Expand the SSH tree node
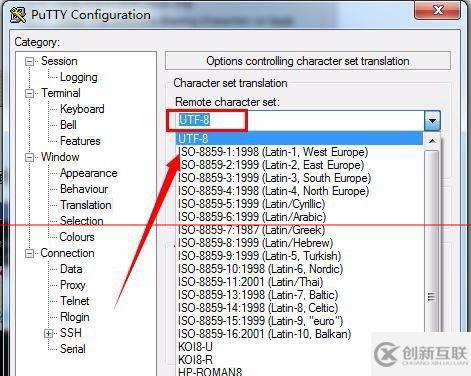471x376 pixels. [x=49, y=333]
